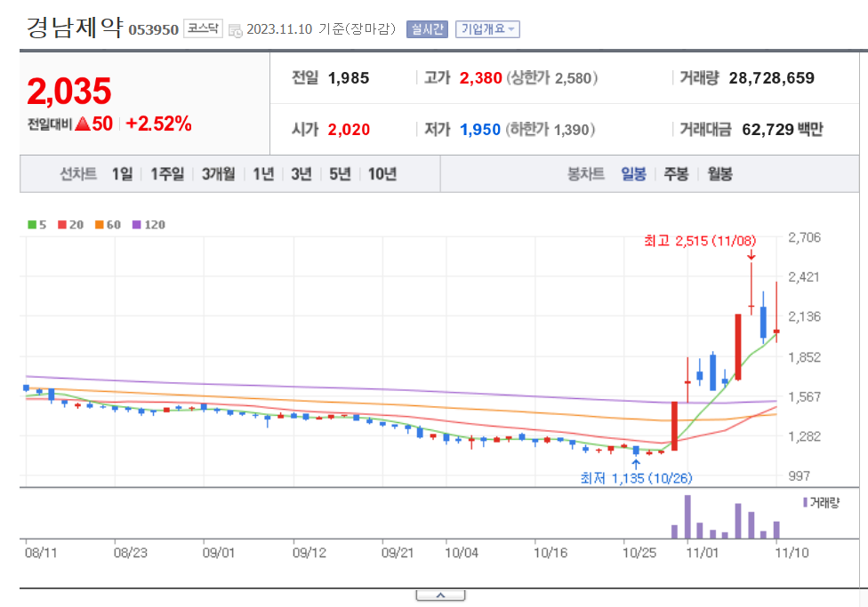Screen dimensions: 868x607
Task: Click the 전일 value 1,985
Action: pos(349,78)
